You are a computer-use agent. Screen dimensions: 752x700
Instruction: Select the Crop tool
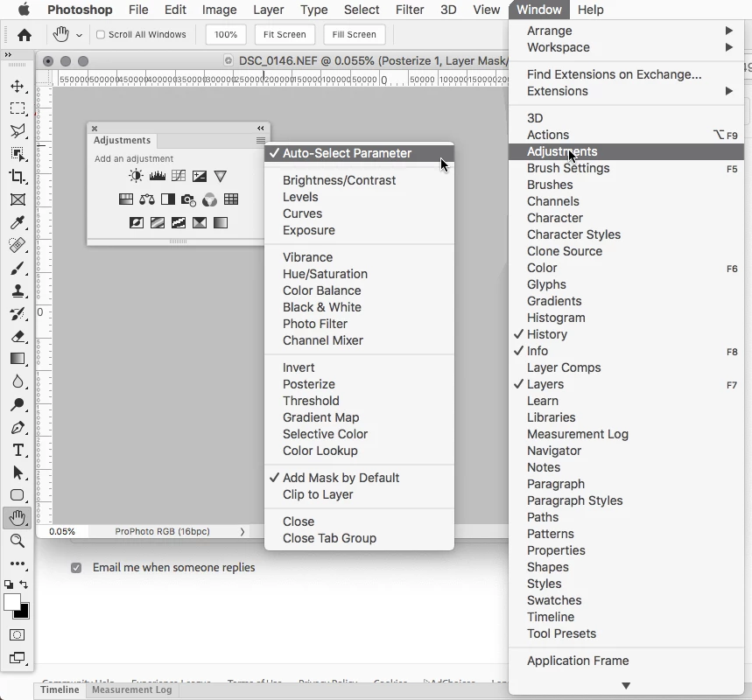click(18, 177)
